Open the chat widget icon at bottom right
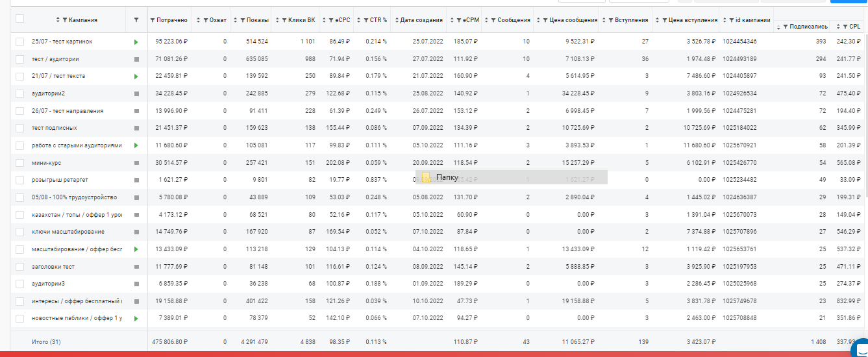This screenshot has height=357, width=868. (x=859, y=348)
